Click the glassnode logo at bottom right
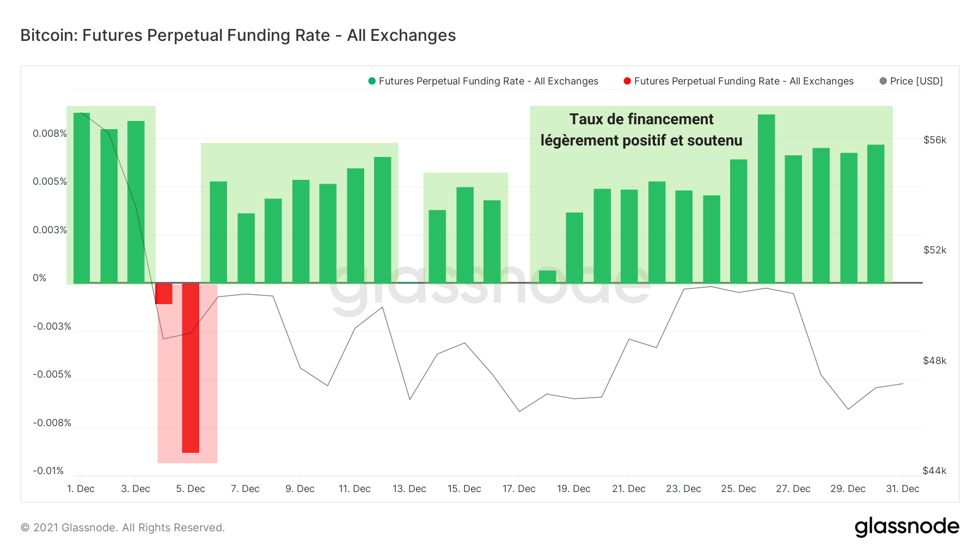This screenshot has width=980, height=552. click(906, 527)
